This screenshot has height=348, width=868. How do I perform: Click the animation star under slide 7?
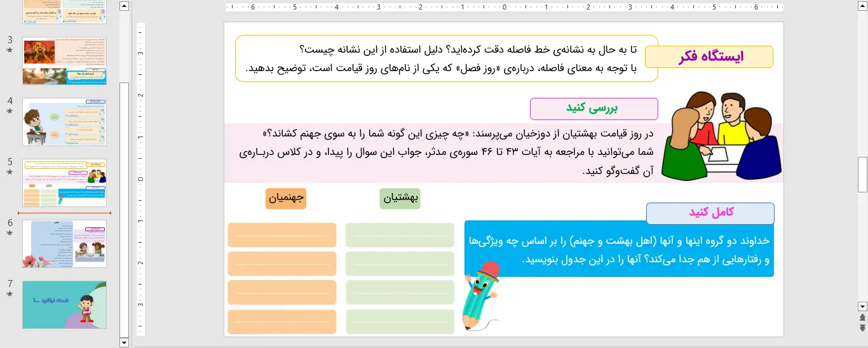coord(10,293)
